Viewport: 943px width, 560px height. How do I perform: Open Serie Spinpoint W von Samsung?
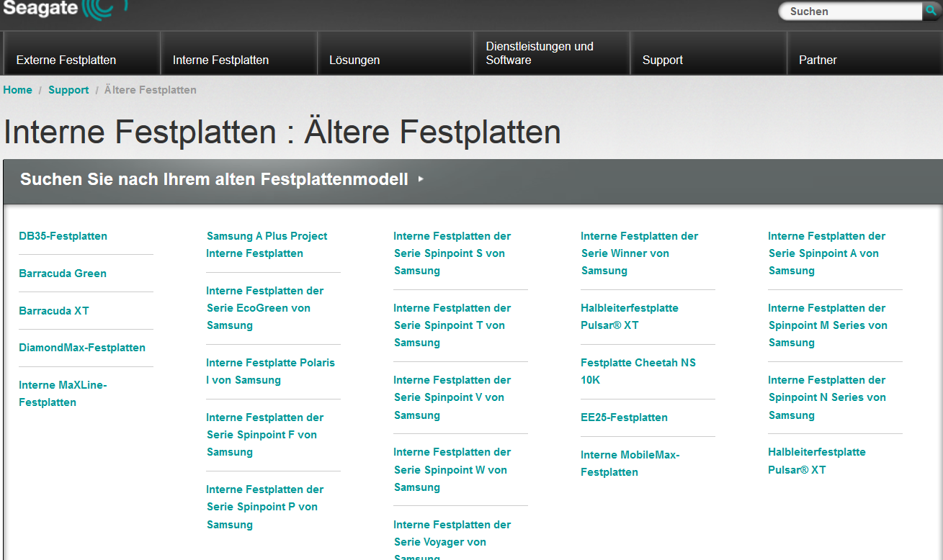tap(452, 469)
